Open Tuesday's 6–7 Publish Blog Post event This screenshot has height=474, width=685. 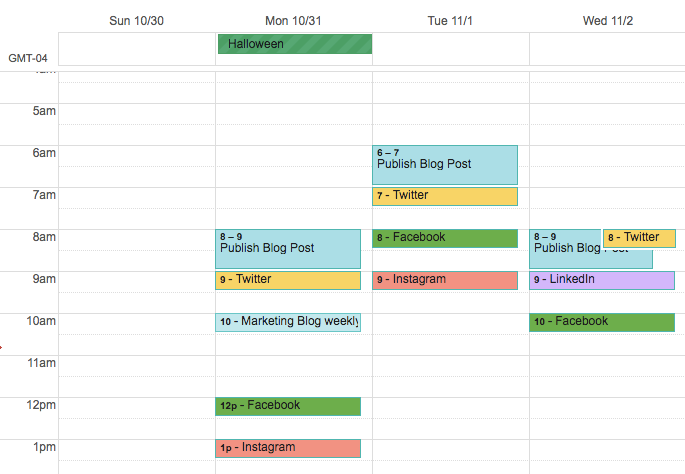pyautogui.click(x=445, y=164)
